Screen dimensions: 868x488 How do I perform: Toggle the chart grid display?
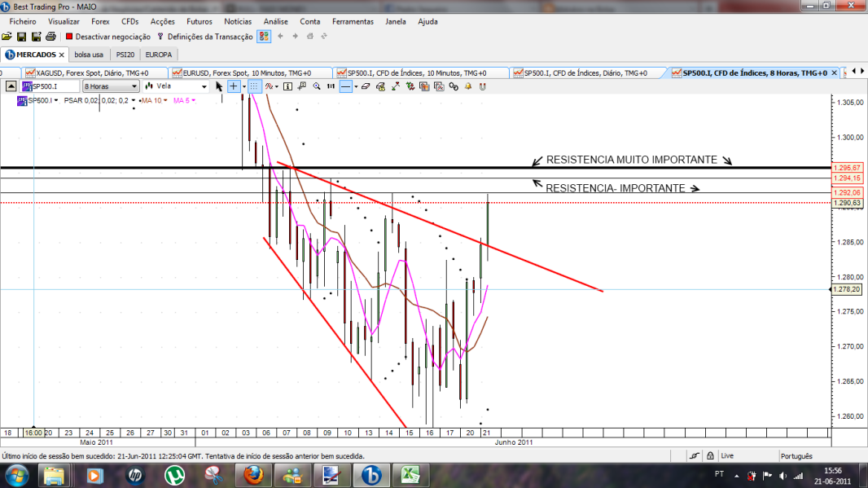point(255,86)
